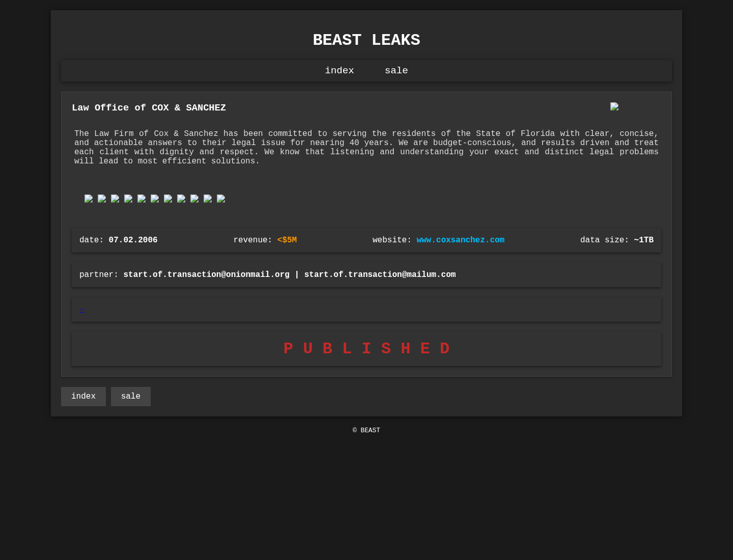Open the eleventh (last) broken thumbnail image
The height and width of the screenshot is (560, 733).
(221, 199)
